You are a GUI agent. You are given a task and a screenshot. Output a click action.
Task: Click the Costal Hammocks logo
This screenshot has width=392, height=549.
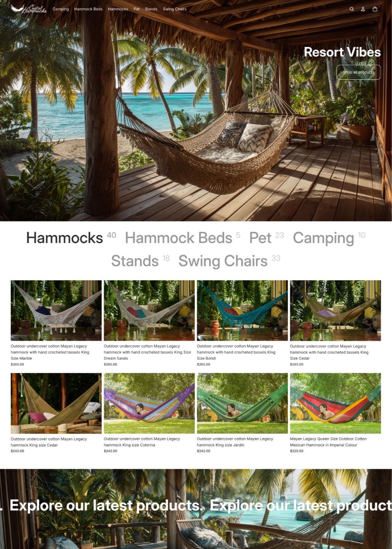[x=29, y=9]
